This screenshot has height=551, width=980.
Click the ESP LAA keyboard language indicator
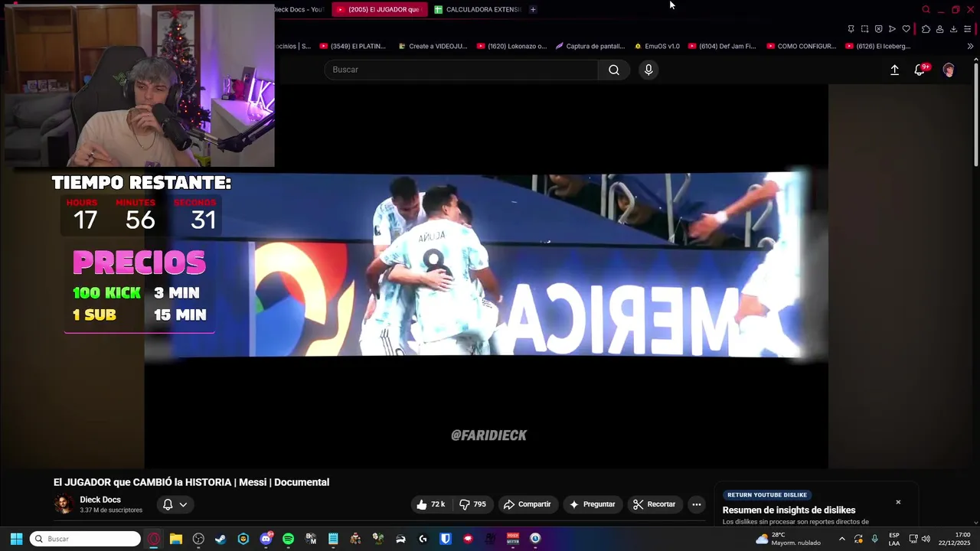point(894,539)
